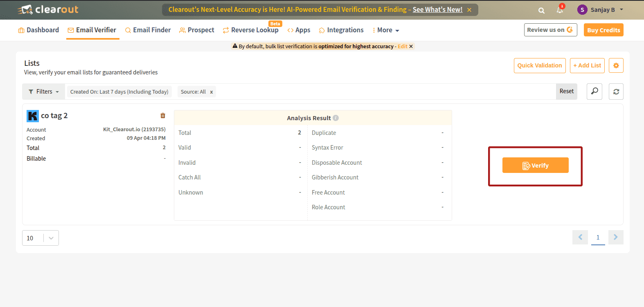
Task: Expand the Filters dropdown
Action: pos(44,92)
